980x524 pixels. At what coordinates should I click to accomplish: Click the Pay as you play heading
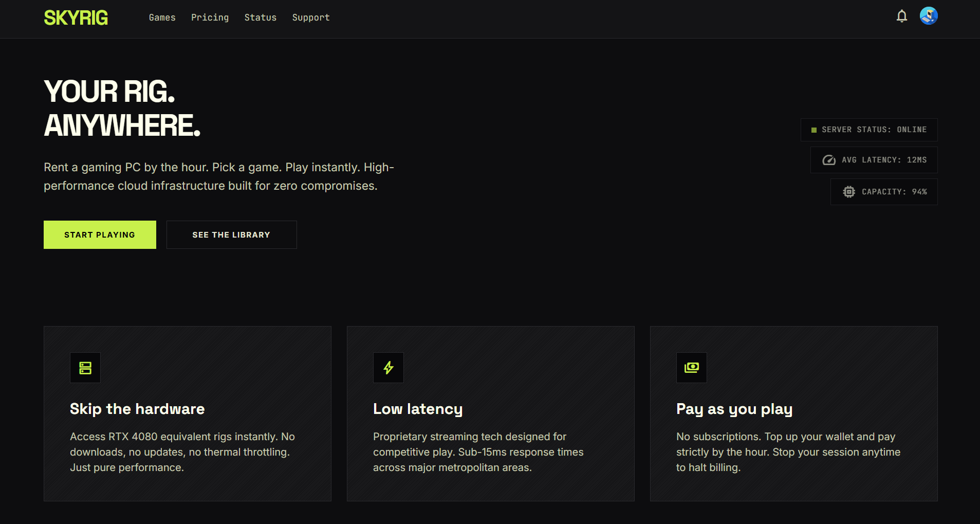click(734, 409)
